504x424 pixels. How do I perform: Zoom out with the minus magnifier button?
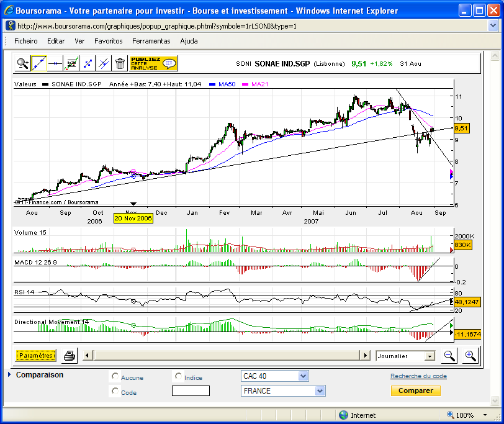point(449,356)
